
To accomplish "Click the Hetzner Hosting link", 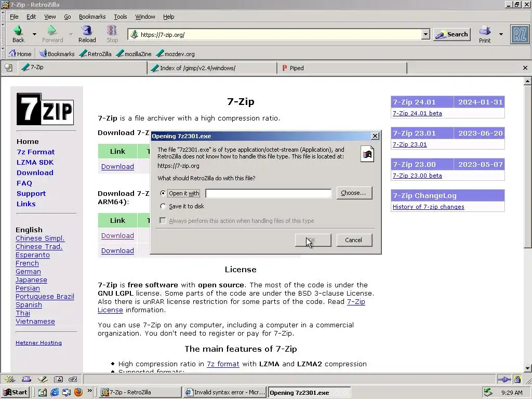I will coord(38,343).
